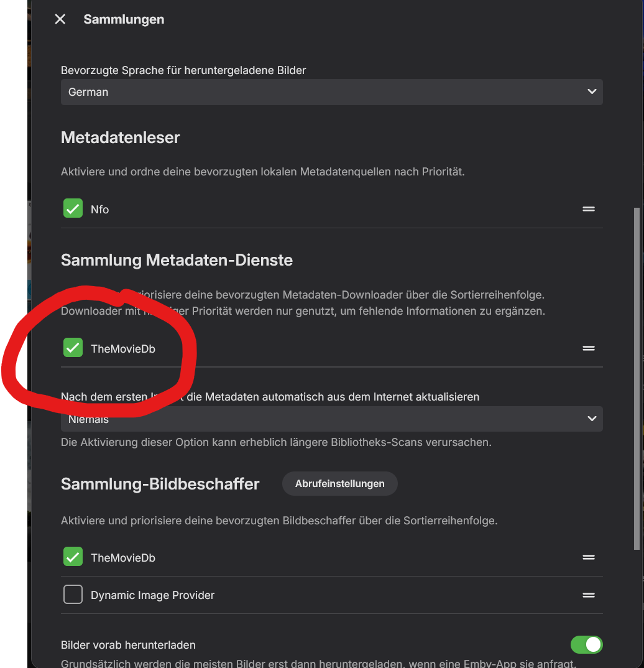This screenshot has width=644, height=668.
Task: Turn off Bilder vorab herunterladen switch
Action: coord(587,644)
